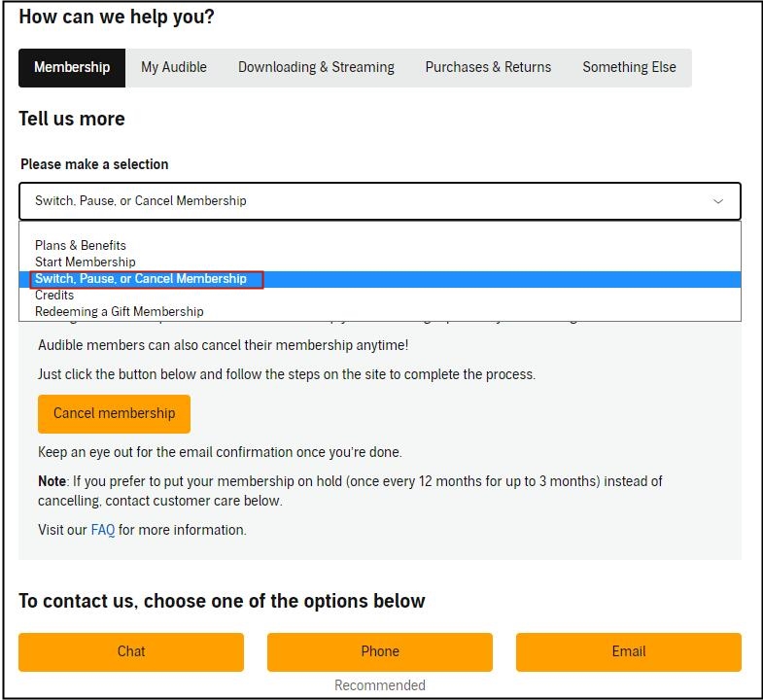
Task: Open the FAQ link
Action: (103, 530)
